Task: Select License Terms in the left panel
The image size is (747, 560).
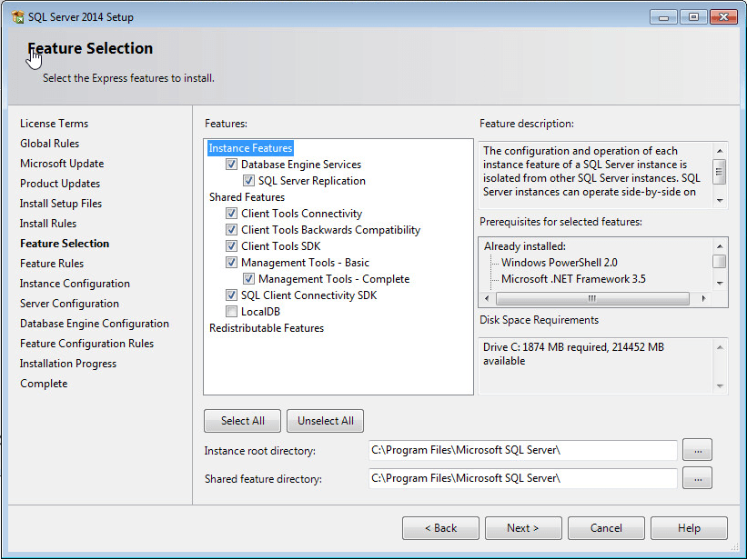Action: pyautogui.click(x=55, y=123)
